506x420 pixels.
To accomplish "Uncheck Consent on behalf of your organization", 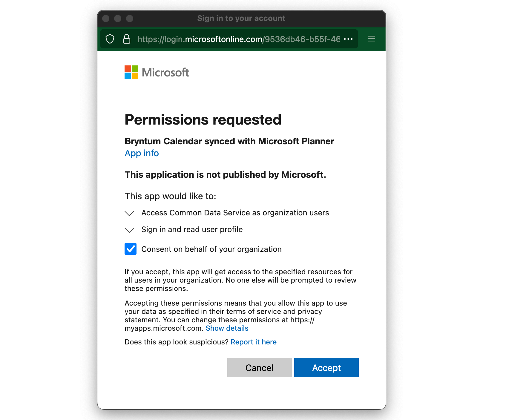I will (131, 249).
